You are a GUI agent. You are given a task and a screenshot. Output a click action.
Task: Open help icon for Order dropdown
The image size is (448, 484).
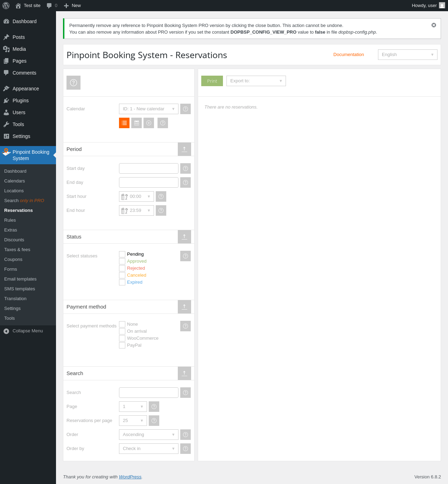click(x=185, y=435)
